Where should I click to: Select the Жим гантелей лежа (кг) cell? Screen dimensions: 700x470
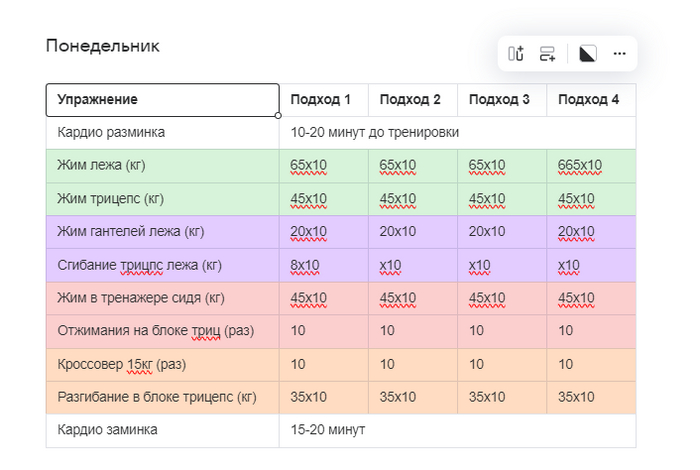tap(130, 232)
